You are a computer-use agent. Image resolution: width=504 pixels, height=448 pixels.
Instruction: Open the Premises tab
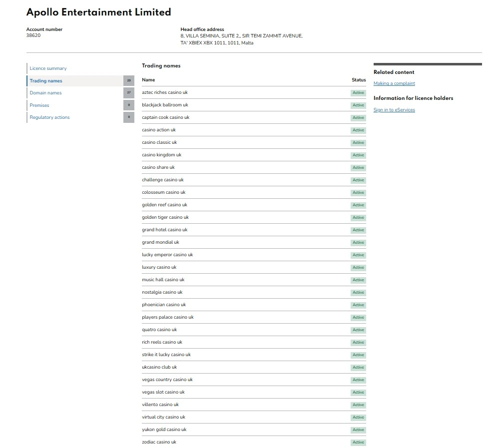point(39,105)
